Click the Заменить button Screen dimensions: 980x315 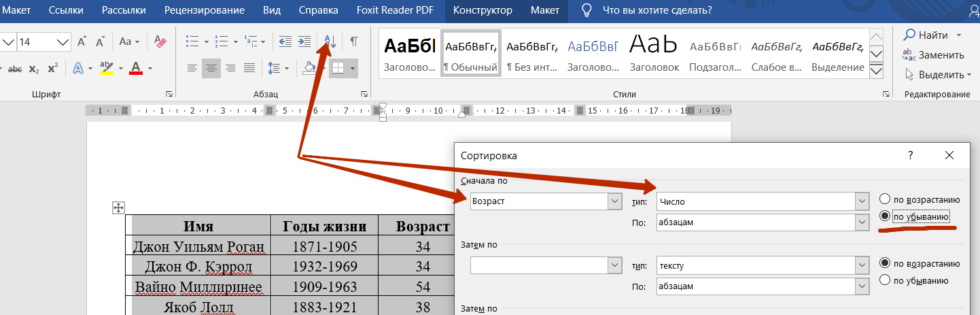(x=933, y=55)
